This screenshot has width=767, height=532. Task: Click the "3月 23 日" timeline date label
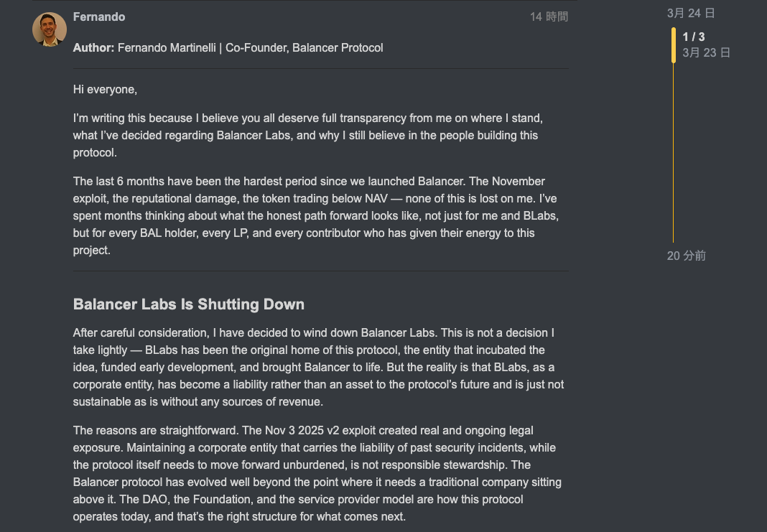coord(707,52)
